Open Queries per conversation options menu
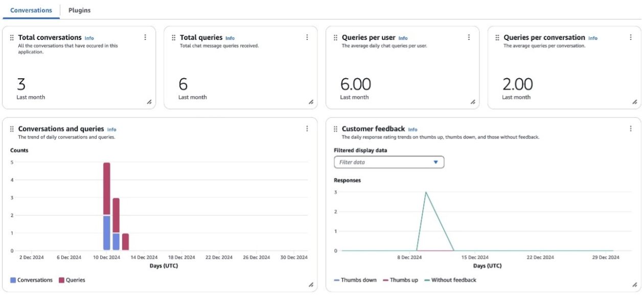Image resolution: width=644 pixels, height=295 pixels. click(631, 37)
